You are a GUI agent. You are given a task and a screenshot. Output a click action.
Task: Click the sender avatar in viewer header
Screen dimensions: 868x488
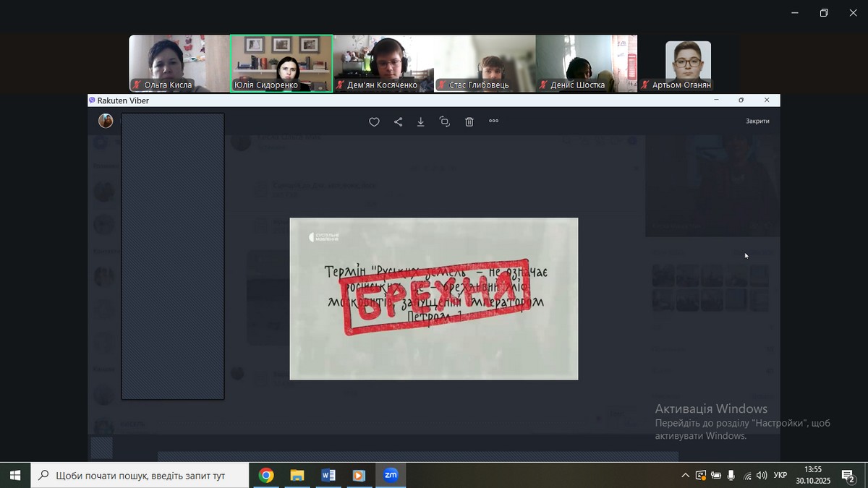[106, 121]
